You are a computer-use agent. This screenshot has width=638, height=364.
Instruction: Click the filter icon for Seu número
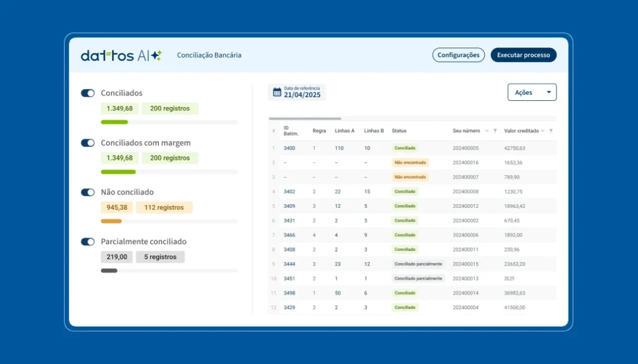(x=495, y=131)
